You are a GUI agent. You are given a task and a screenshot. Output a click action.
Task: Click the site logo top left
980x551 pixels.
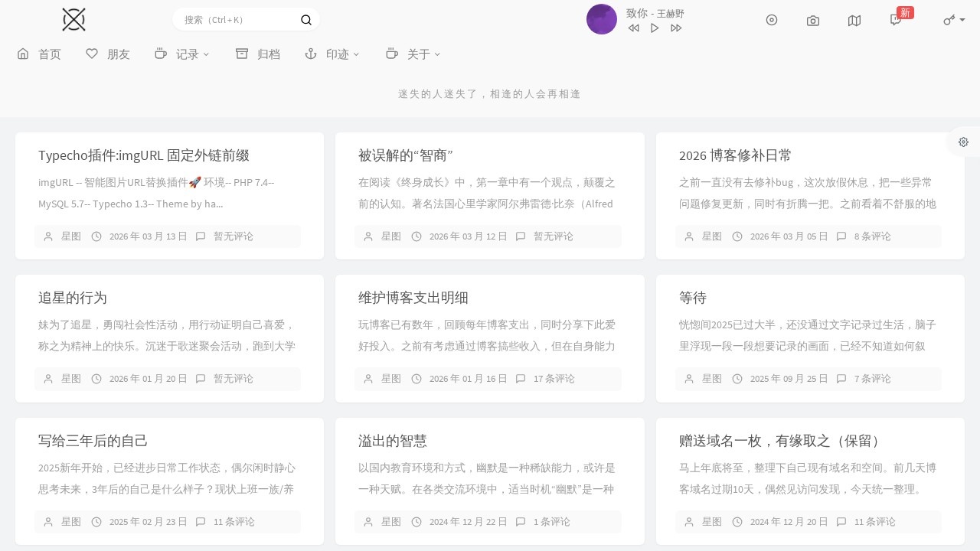pos(73,19)
